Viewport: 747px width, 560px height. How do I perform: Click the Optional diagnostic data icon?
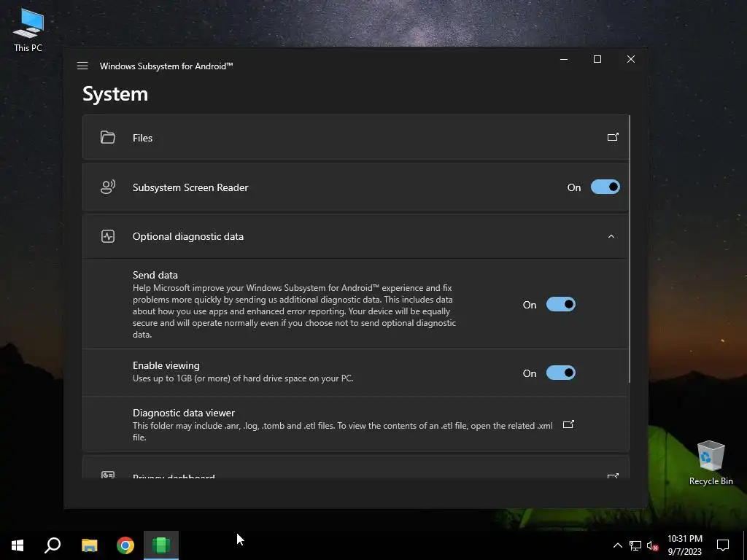108,236
